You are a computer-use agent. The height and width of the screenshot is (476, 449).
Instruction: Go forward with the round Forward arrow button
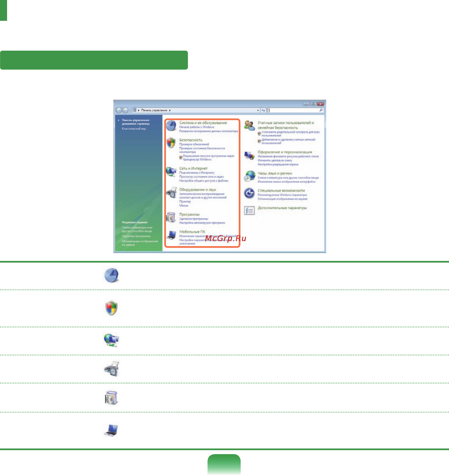[x=125, y=110]
